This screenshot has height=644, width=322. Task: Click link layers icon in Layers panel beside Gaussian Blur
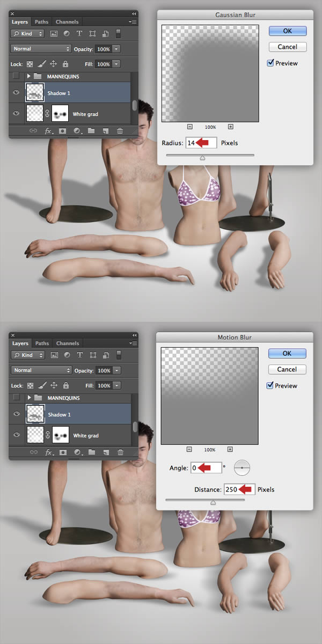coord(33,130)
